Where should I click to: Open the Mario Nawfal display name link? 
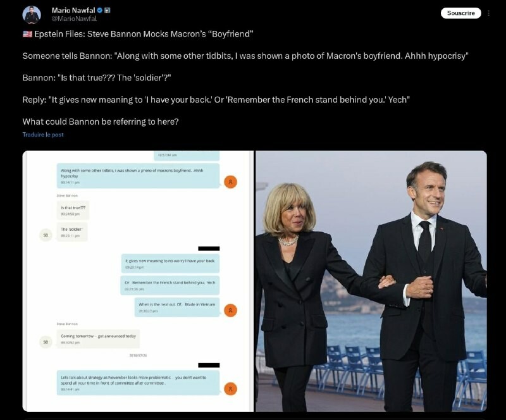(73, 10)
